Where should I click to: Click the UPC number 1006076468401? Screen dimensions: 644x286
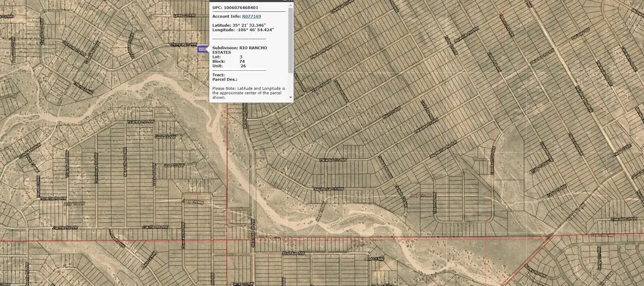[240, 8]
